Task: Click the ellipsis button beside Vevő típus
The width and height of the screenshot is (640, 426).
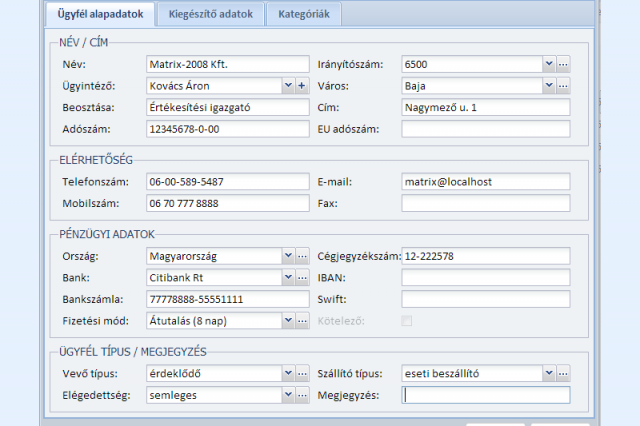Action: 303,373
